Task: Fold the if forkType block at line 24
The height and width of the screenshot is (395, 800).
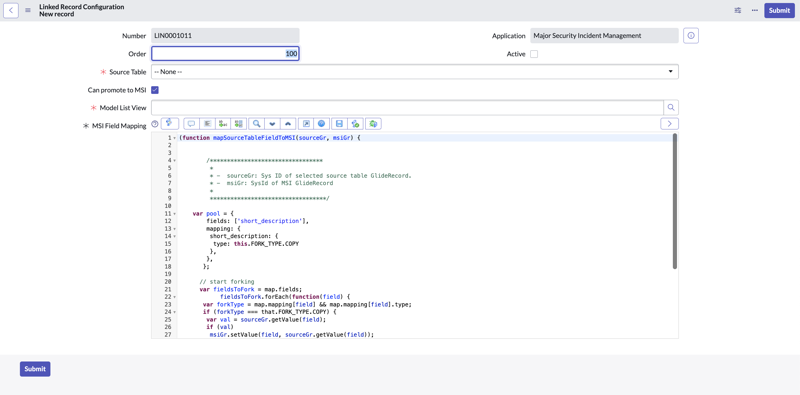Action: pos(174,312)
